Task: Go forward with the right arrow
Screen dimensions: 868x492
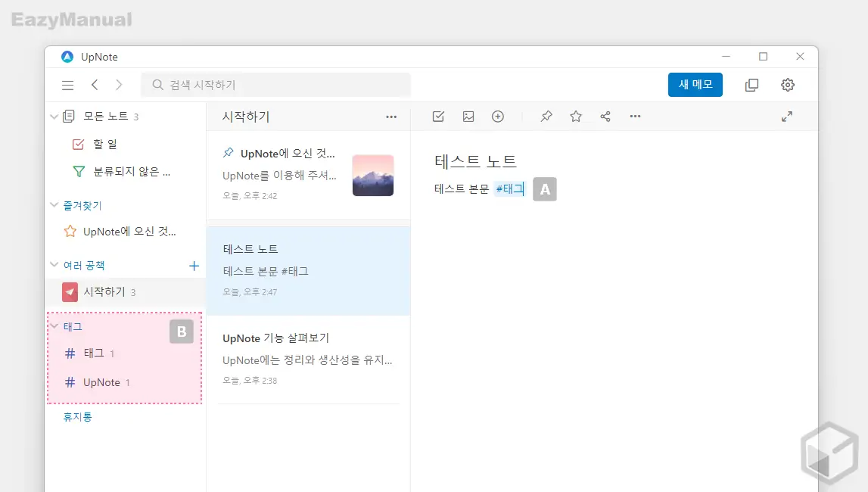Action: pyautogui.click(x=119, y=85)
